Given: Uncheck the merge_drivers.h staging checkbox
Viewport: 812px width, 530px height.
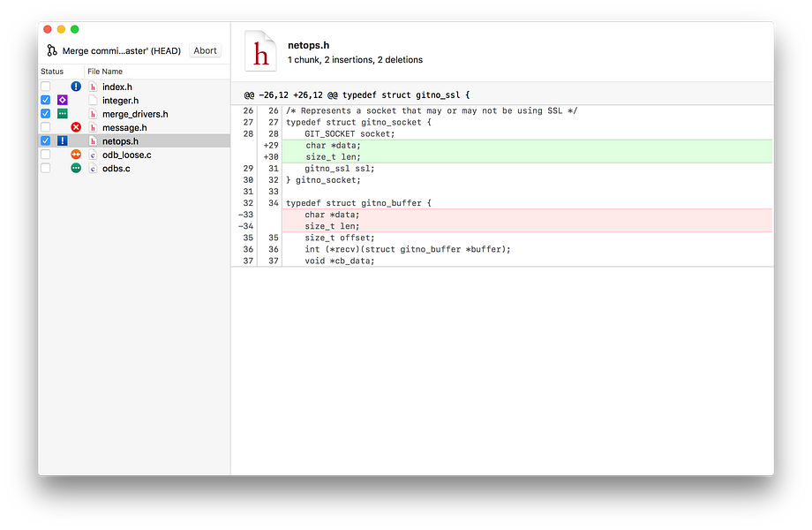Looking at the screenshot, I should pos(46,113).
